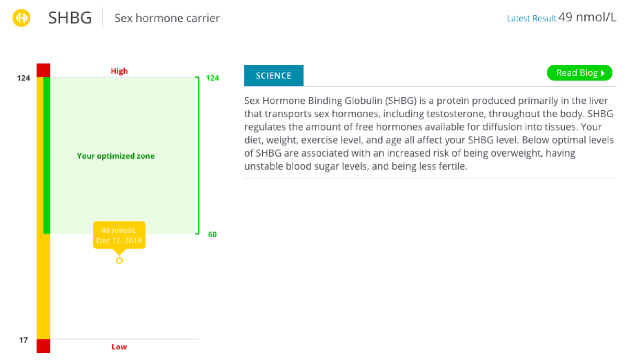Screen dimensions: 627x364
Task: Click the green 124 upper range label
Action: coord(212,78)
